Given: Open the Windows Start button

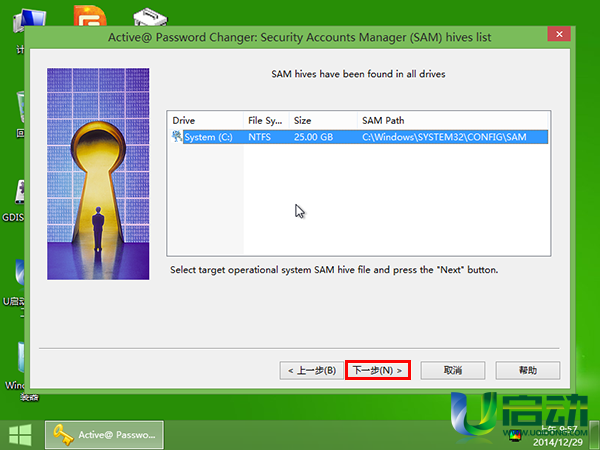Looking at the screenshot, I should pyautogui.click(x=20, y=435).
